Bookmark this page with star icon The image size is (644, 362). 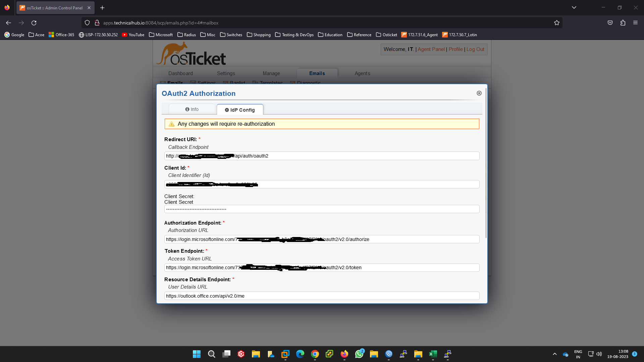(x=557, y=23)
